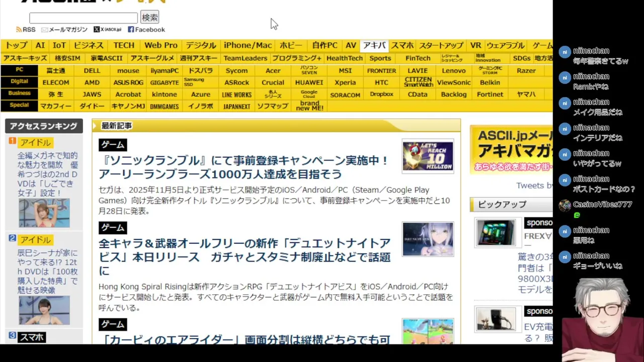Click the LINE WORKS brand link

point(237,95)
